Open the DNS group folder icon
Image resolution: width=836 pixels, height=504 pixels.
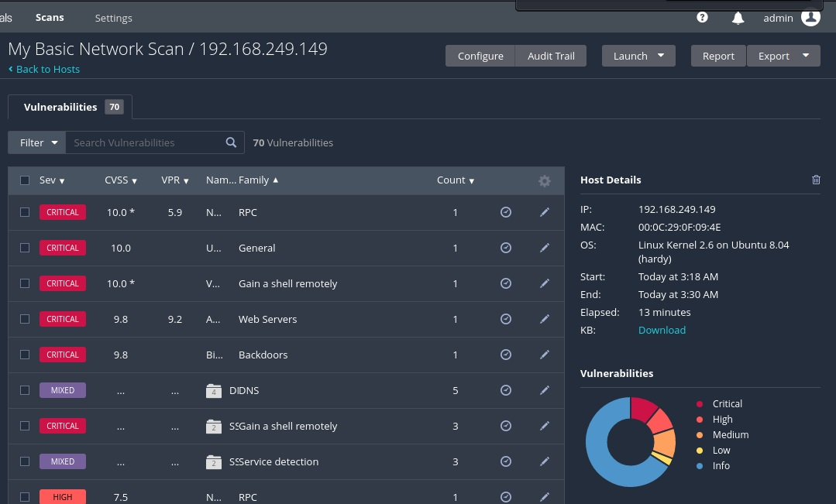pyautogui.click(x=214, y=391)
